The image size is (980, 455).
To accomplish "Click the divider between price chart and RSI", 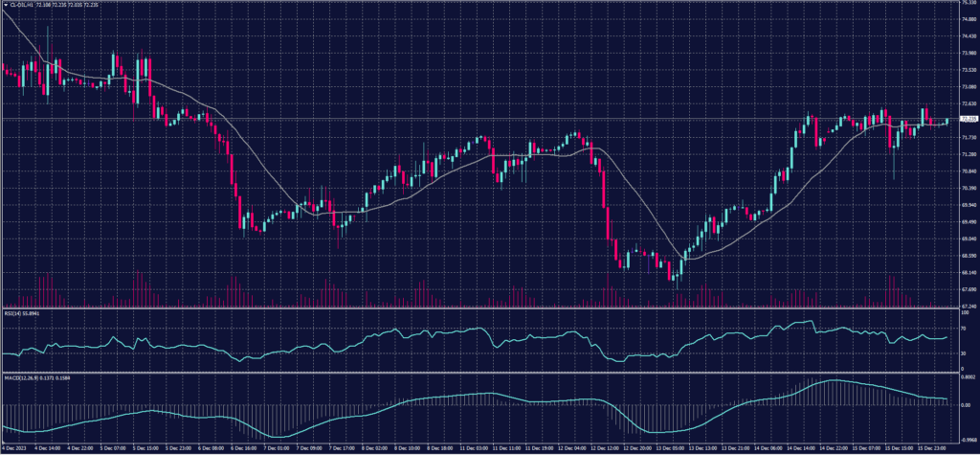I will (x=479, y=308).
